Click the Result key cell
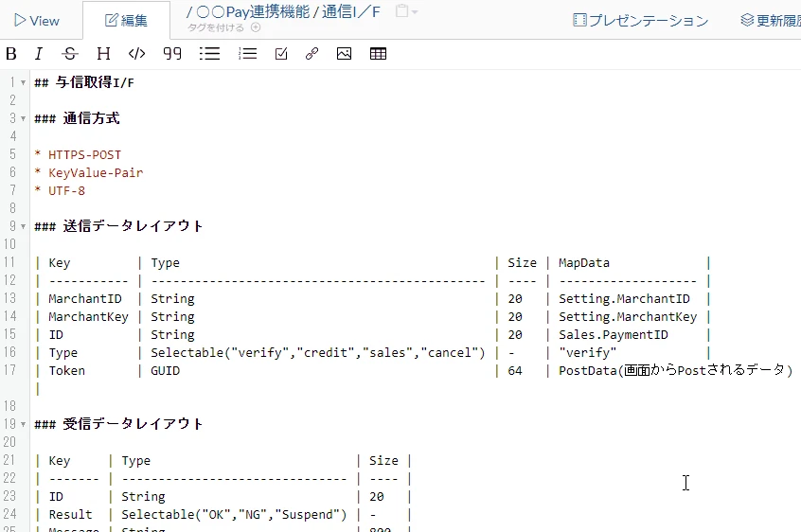The height and width of the screenshot is (532, 801). tap(70, 515)
